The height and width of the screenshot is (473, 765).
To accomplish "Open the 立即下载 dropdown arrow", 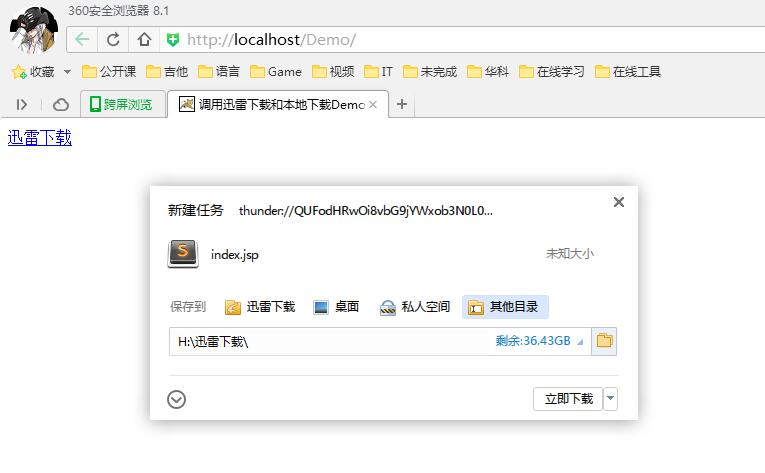I will [610, 399].
